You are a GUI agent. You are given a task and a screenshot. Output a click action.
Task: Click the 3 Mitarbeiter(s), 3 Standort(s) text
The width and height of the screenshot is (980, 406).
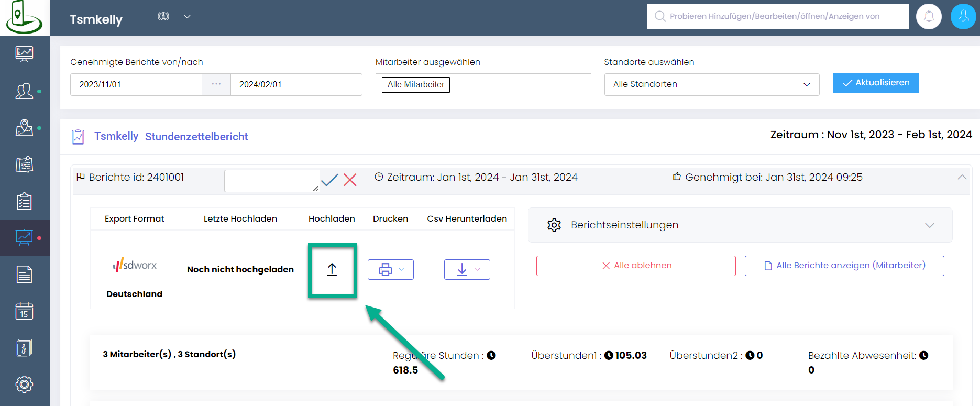tap(169, 354)
